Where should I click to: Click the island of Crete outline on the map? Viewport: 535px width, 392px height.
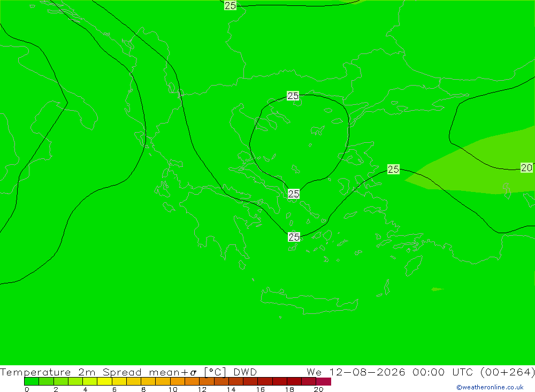[x=309, y=300]
